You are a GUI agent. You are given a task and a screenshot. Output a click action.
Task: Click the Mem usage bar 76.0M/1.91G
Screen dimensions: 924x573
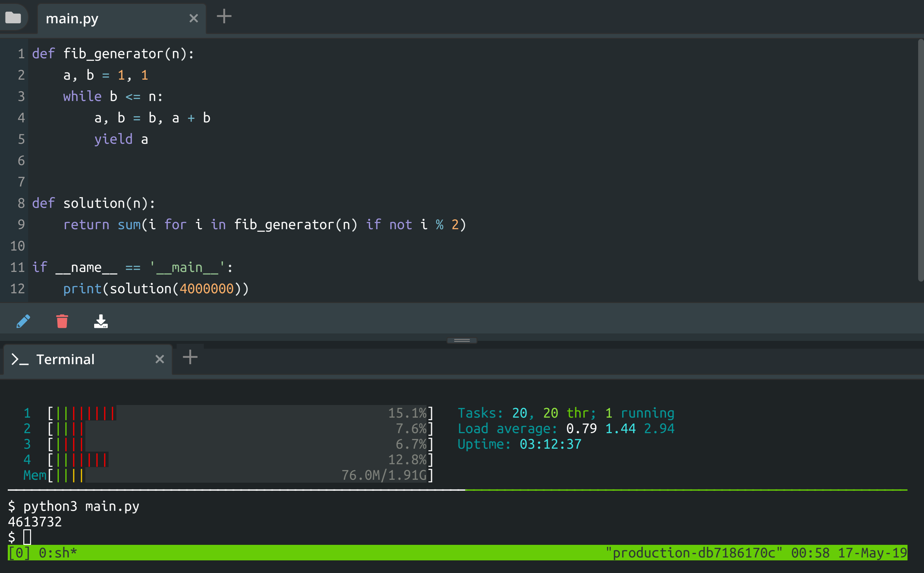241,475
